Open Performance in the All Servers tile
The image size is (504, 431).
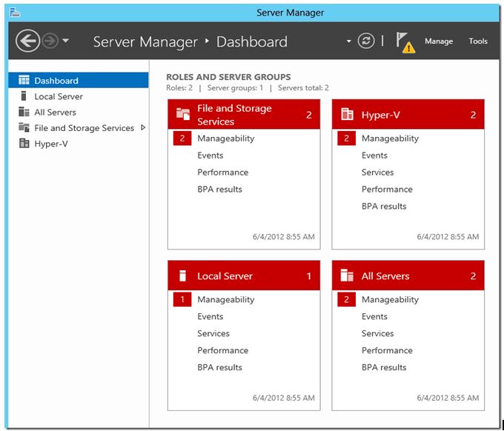click(387, 351)
